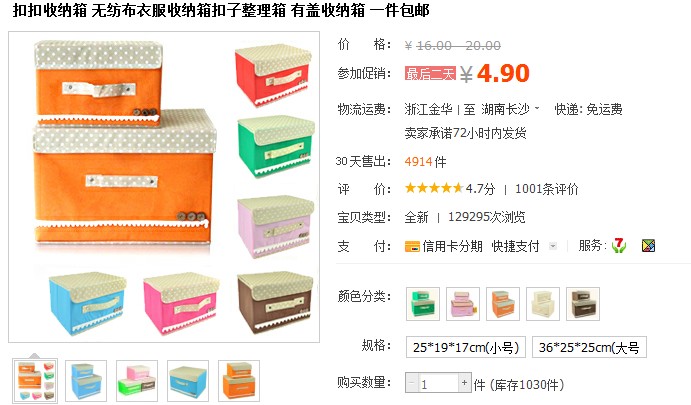Screen dimensions: 691x405
Task: Pick the beige box color option
Action: 543,304
